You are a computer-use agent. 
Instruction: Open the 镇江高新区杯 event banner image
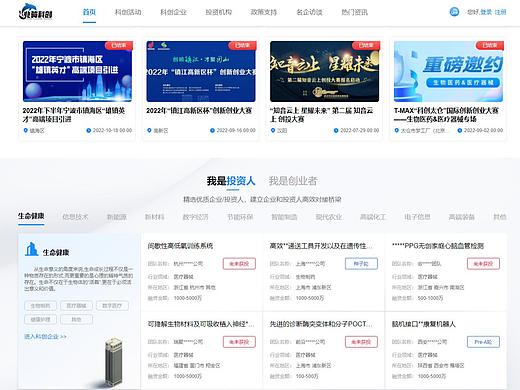[x=201, y=71]
